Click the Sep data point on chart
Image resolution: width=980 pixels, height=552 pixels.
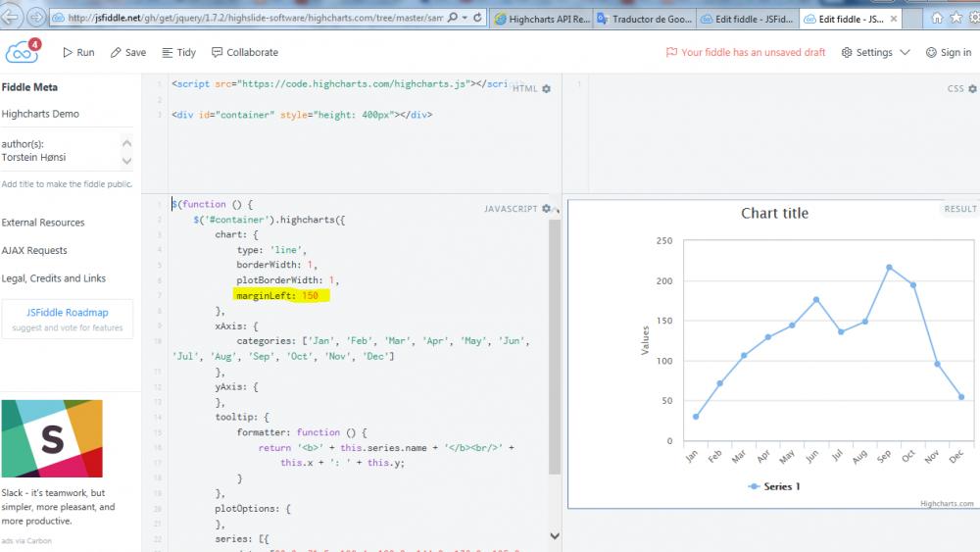pos(889,268)
